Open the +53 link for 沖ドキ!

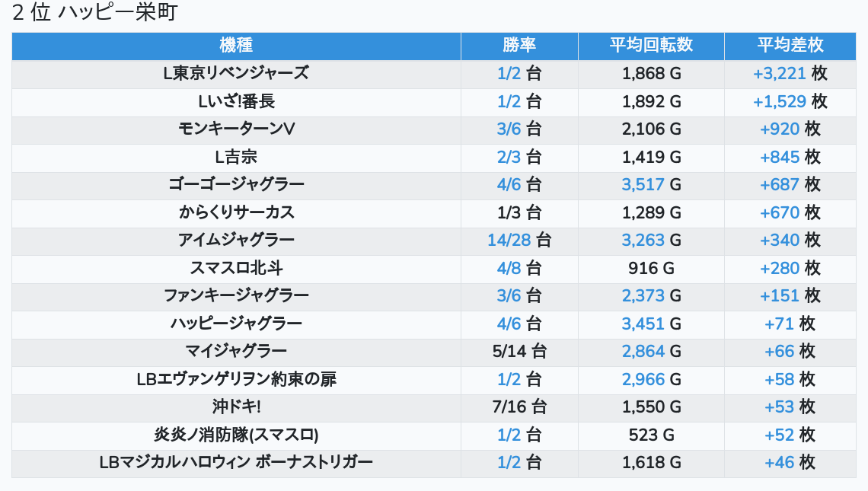(x=779, y=407)
